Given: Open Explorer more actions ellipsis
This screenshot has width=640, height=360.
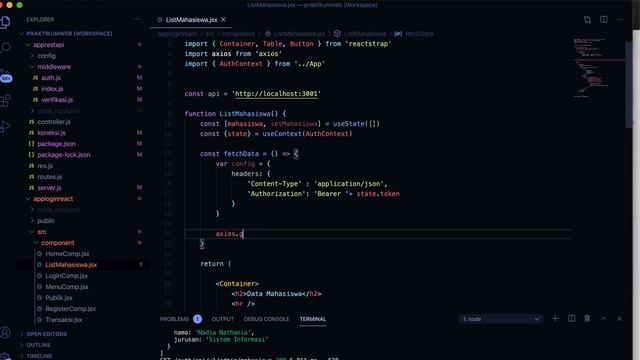Looking at the screenshot, I should pyautogui.click(x=137, y=19).
